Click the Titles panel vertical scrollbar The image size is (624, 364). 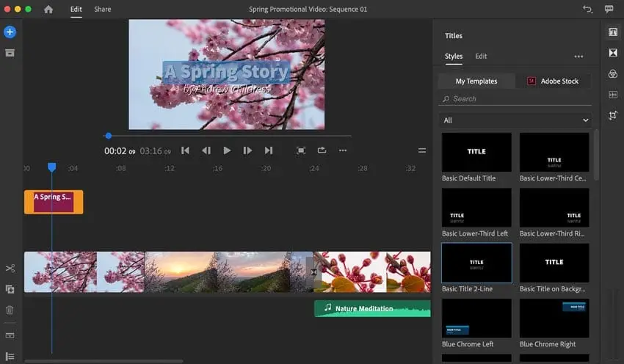[x=596, y=155]
